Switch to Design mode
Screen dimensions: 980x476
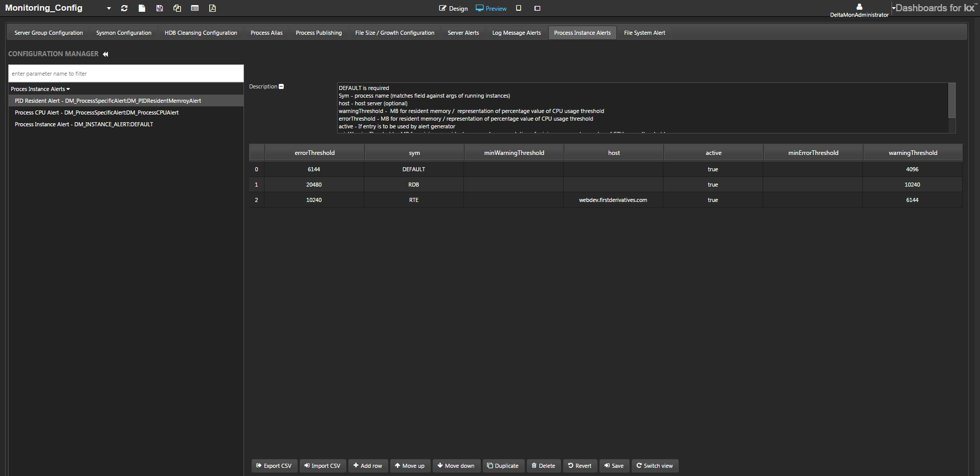coord(453,9)
